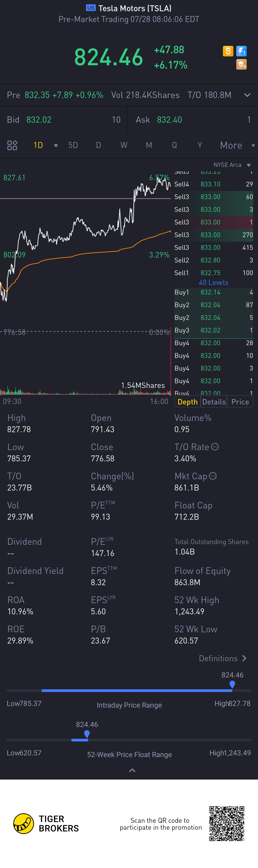Open the chart layout grid icon
Viewport: 258px width, 868px height.
pyautogui.click(x=12, y=145)
